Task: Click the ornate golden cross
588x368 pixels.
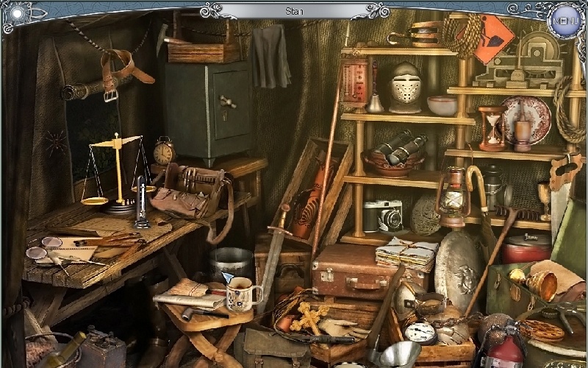Action: (309, 317)
